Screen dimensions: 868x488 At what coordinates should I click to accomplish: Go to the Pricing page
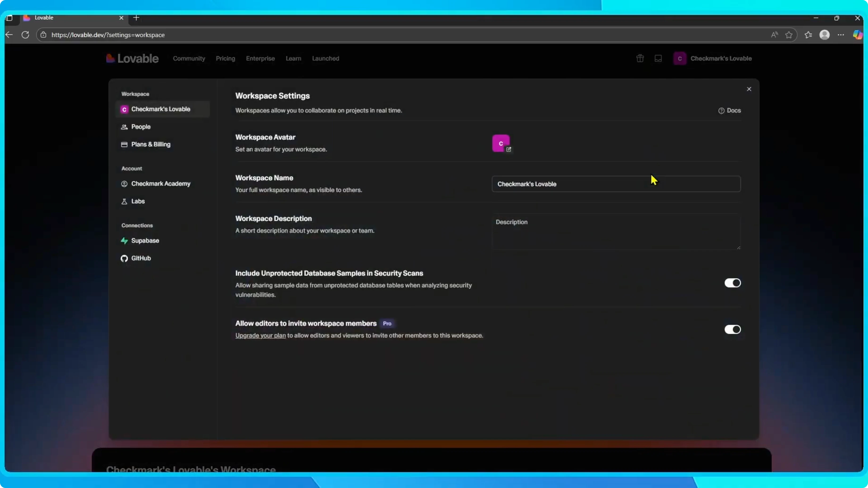(225, 59)
